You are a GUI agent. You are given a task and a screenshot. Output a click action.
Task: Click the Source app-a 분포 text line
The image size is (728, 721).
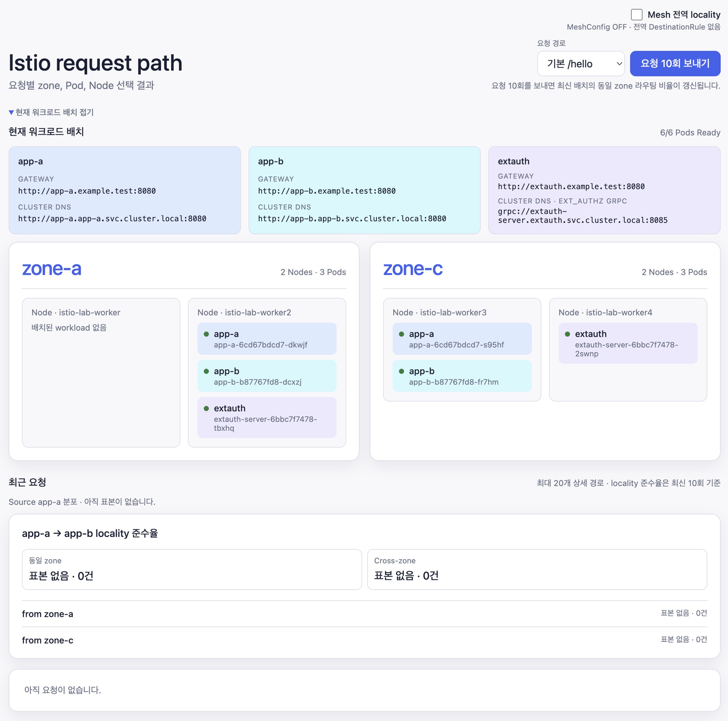click(x=82, y=502)
